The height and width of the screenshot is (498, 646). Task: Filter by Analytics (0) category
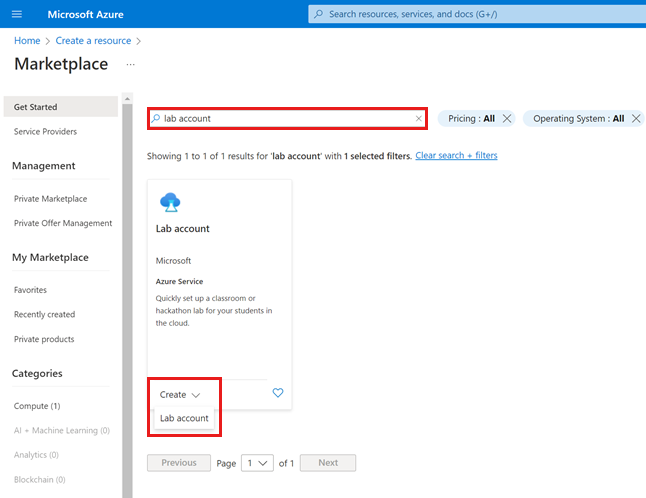(36, 455)
